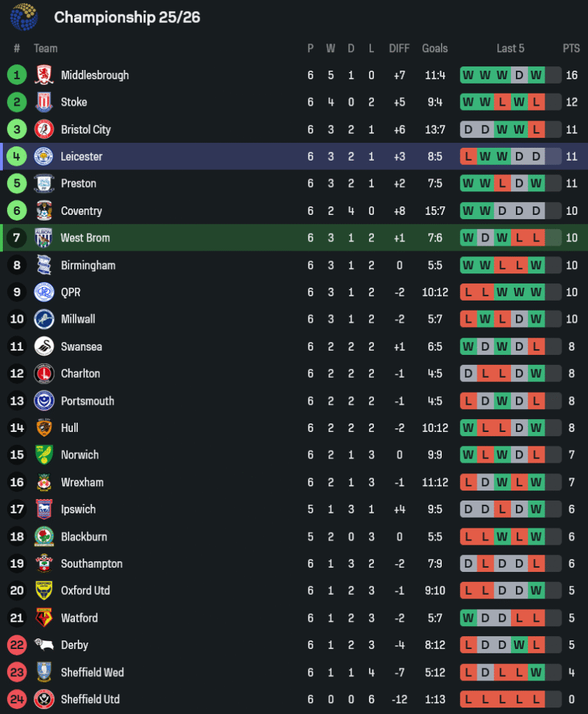The image size is (588, 714).
Task: Click Preston's most recent Last 5 result
Action: coord(536,183)
